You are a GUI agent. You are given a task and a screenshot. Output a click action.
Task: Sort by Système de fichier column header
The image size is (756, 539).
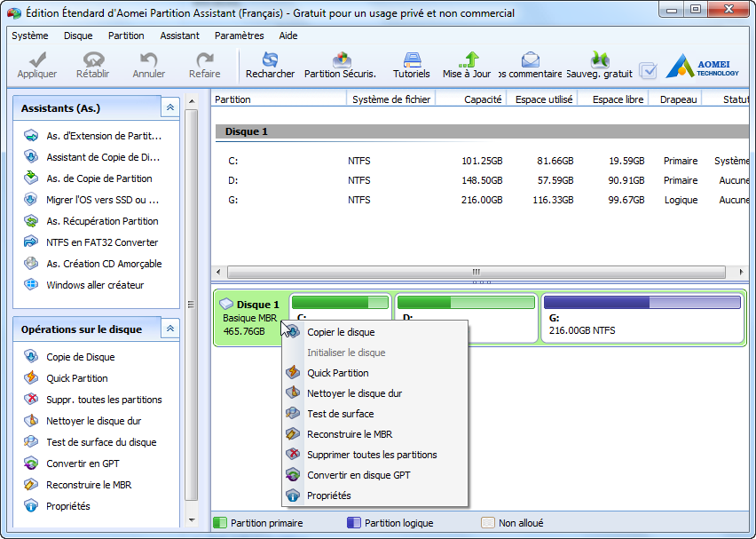(391, 99)
